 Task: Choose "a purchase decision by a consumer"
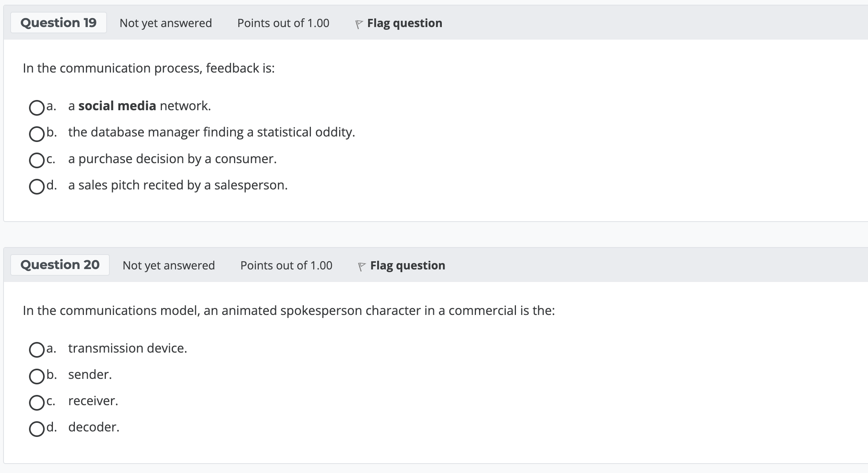click(x=36, y=160)
